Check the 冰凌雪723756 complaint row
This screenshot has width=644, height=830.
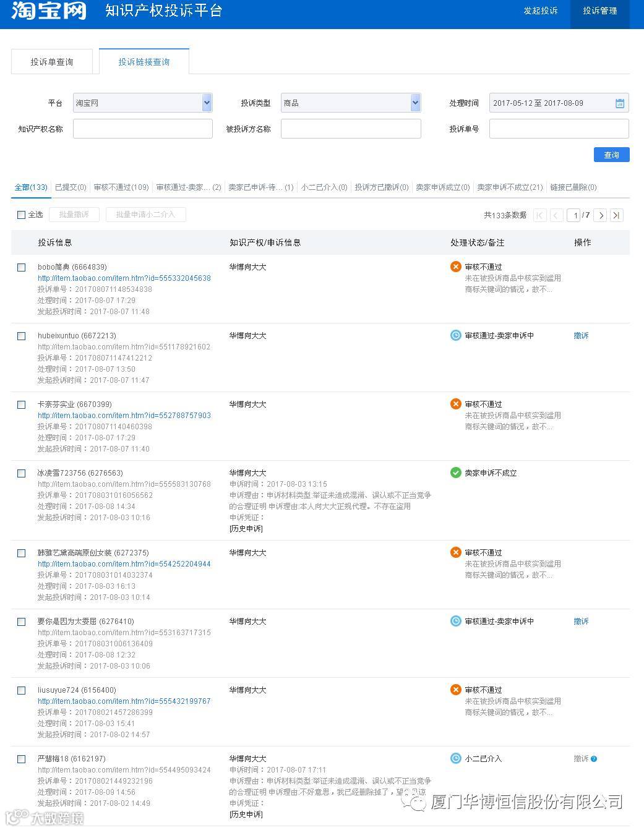(21, 473)
